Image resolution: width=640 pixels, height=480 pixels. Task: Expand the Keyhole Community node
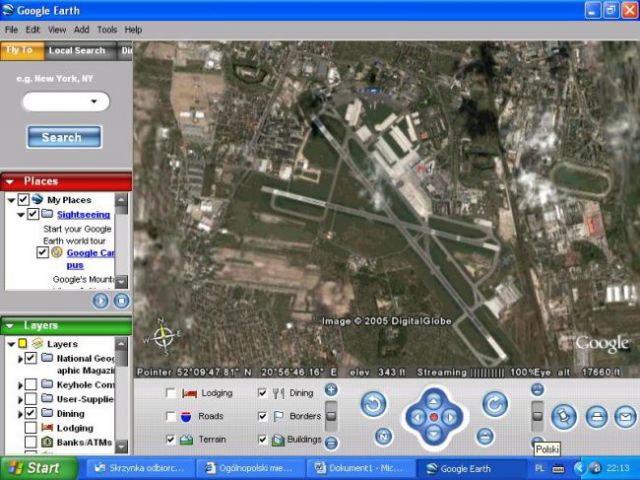(x=20, y=385)
